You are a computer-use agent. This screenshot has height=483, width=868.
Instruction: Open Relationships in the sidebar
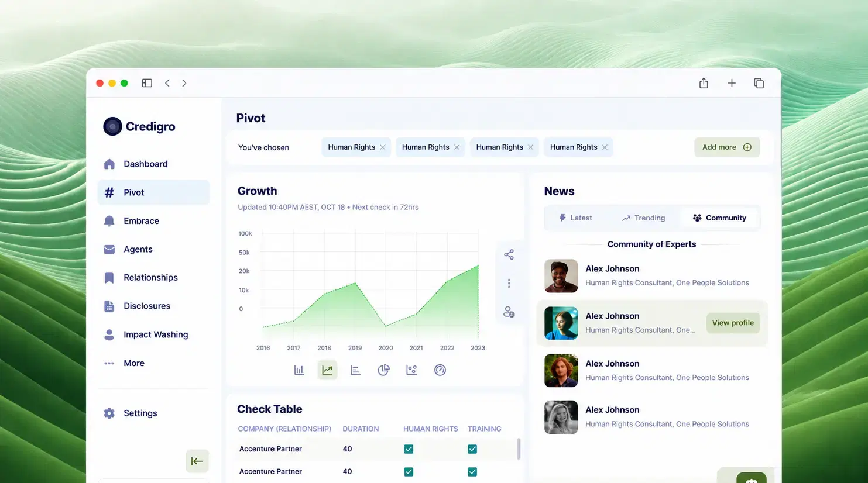[153, 278]
